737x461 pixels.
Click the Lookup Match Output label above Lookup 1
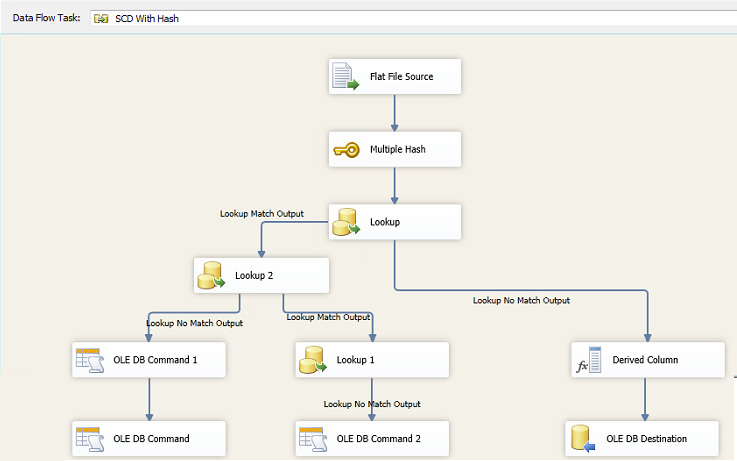click(328, 317)
